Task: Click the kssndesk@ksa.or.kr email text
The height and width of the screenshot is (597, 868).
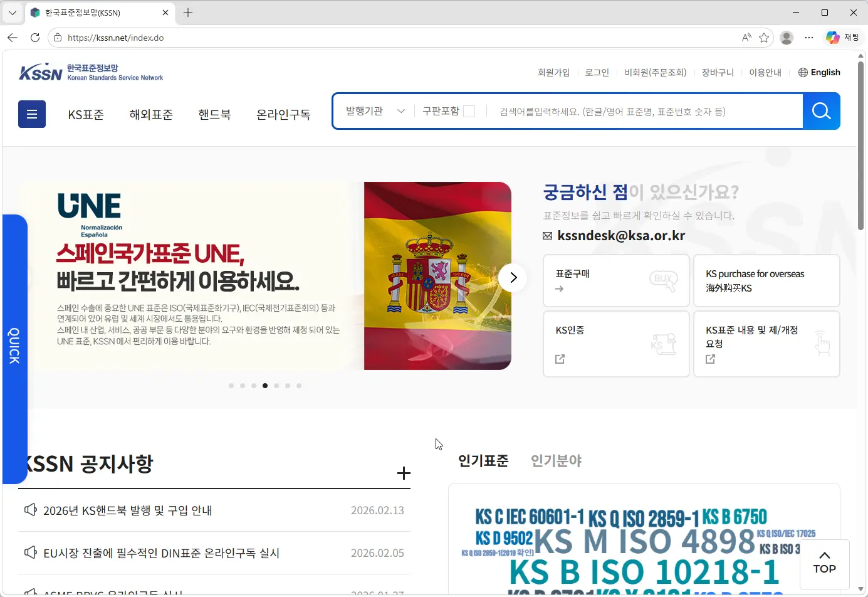Action: pos(621,236)
